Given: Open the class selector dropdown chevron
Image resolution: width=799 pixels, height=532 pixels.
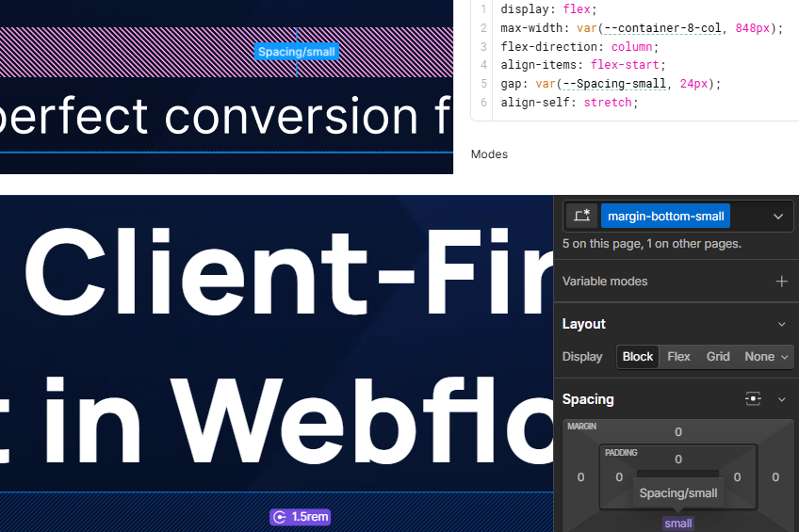Looking at the screenshot, I should [778, 217].
